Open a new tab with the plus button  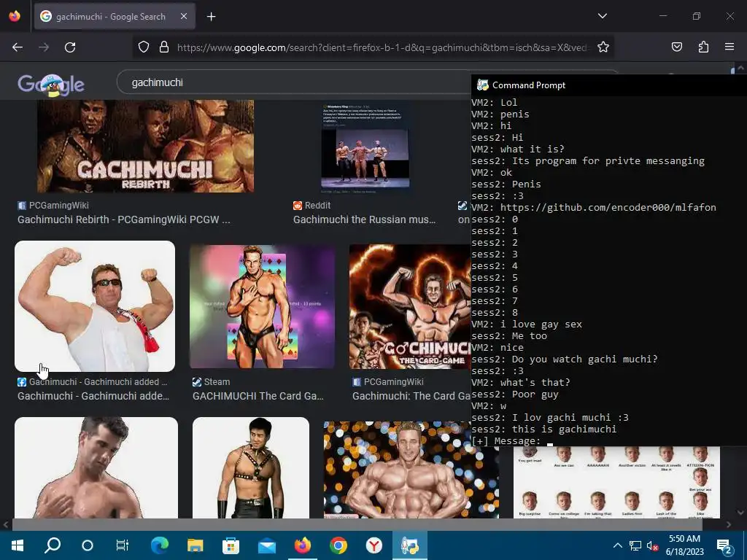(x=211, y=17)
